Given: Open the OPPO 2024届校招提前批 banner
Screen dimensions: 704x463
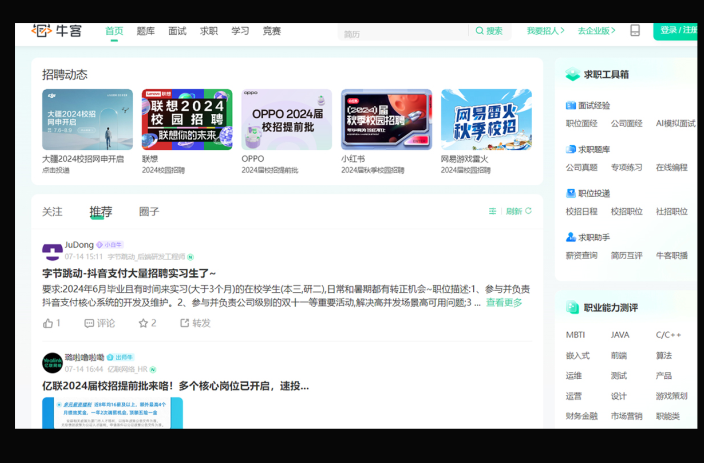Looking at the screenshot, I should click(x=287, y=119).
